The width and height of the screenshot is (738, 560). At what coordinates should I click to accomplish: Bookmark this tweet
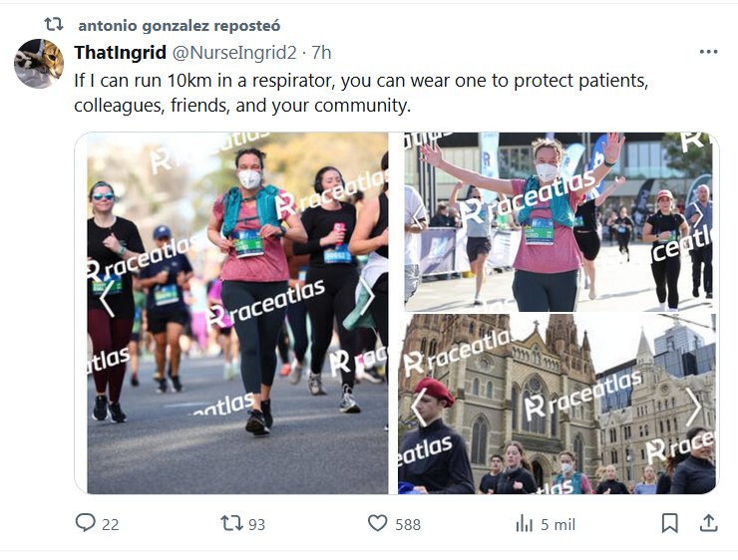coord(670,523)
